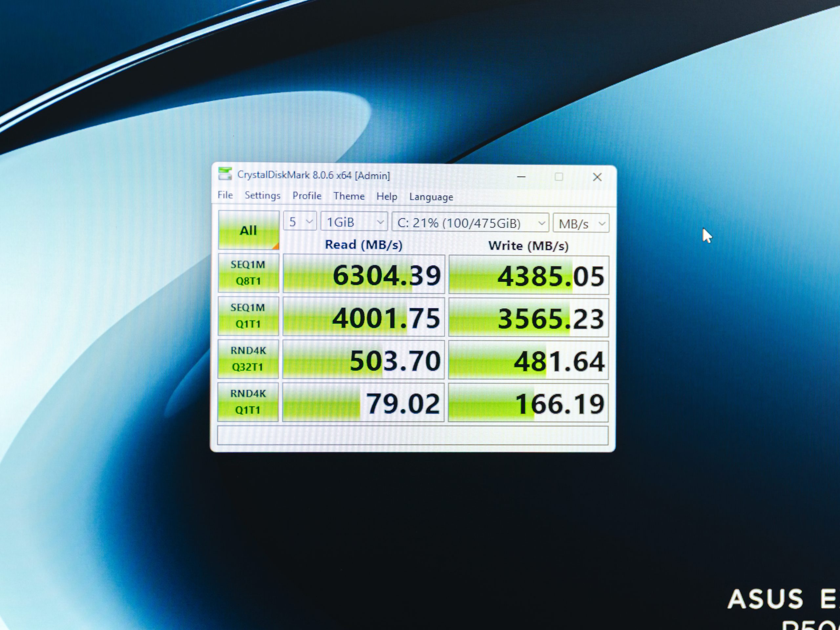Image resolution: width=840 pixels, height=630 pixels.
Task: Close the CrystalDiskMark window
Action: point(597,177)
